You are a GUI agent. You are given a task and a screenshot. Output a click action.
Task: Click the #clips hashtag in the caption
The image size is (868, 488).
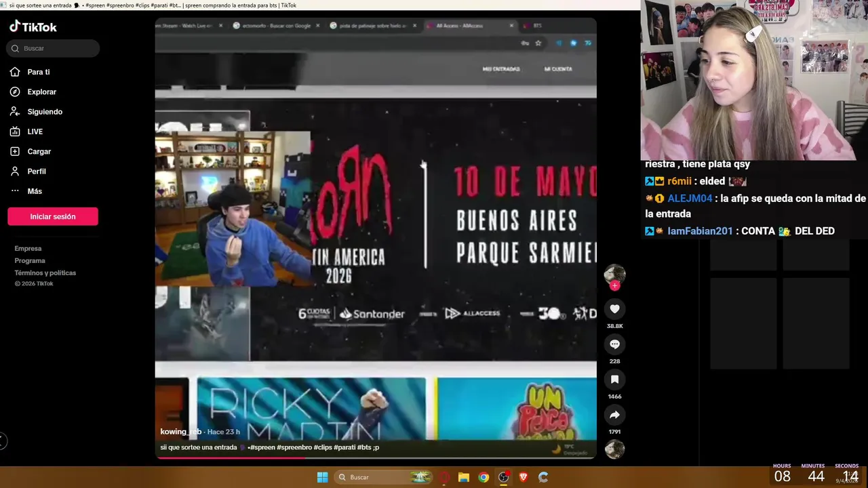[x=323, y=447]
